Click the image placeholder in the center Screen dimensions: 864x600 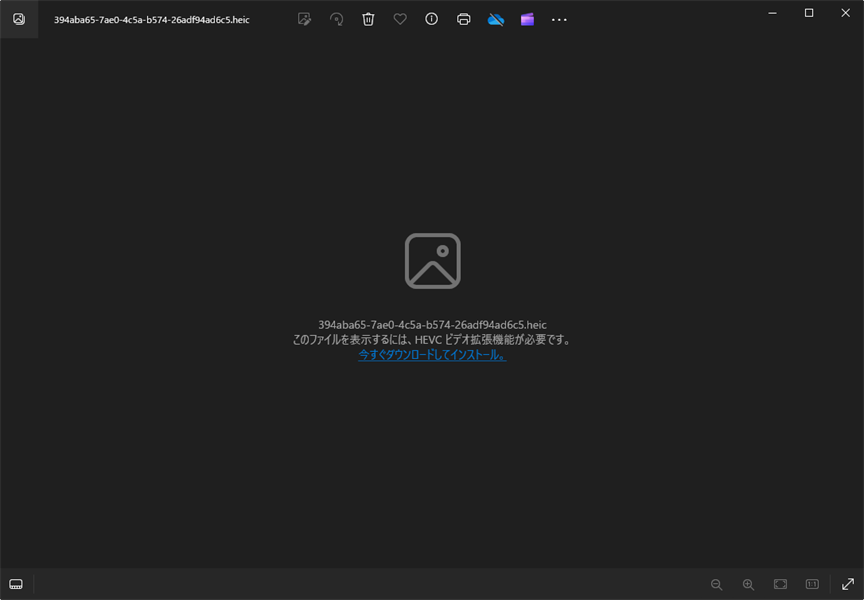432,261
